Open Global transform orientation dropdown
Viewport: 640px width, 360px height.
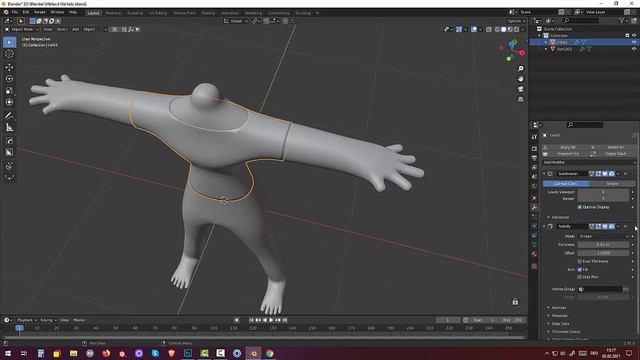tap(236, 21)
